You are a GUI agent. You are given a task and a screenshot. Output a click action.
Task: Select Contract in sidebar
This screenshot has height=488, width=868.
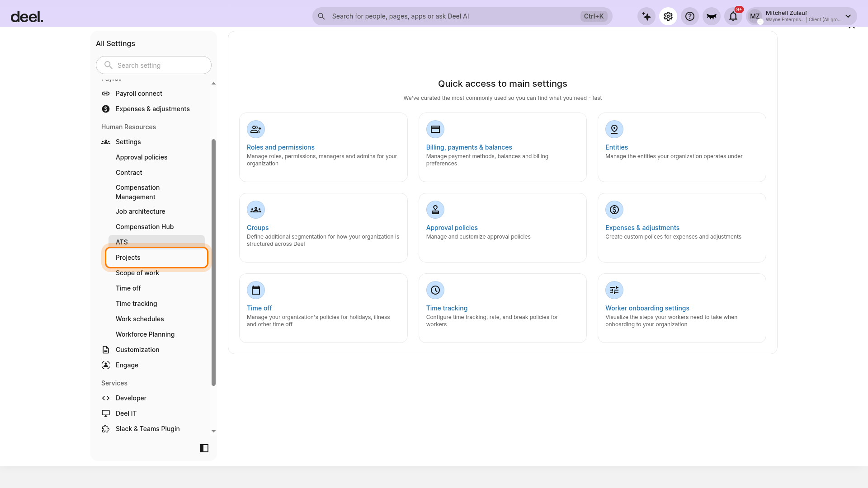point(129,173)
